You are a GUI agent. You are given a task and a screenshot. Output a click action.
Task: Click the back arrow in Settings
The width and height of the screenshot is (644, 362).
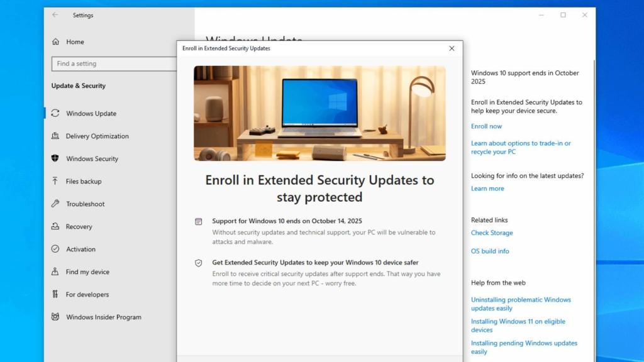(x=53, y=14)
